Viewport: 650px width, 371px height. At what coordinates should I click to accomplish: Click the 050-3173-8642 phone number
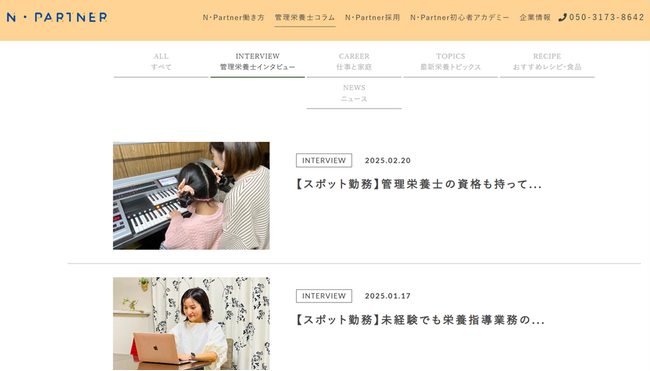[x=606, y=17]
